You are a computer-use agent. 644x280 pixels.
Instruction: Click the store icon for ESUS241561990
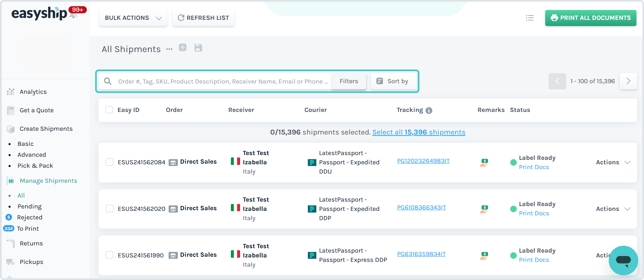(x=173, y=255)
